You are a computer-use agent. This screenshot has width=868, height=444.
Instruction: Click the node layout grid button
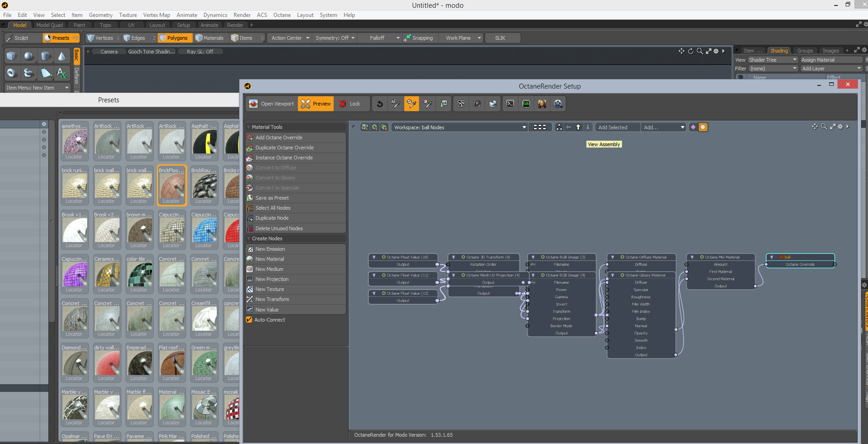point(540,127)
